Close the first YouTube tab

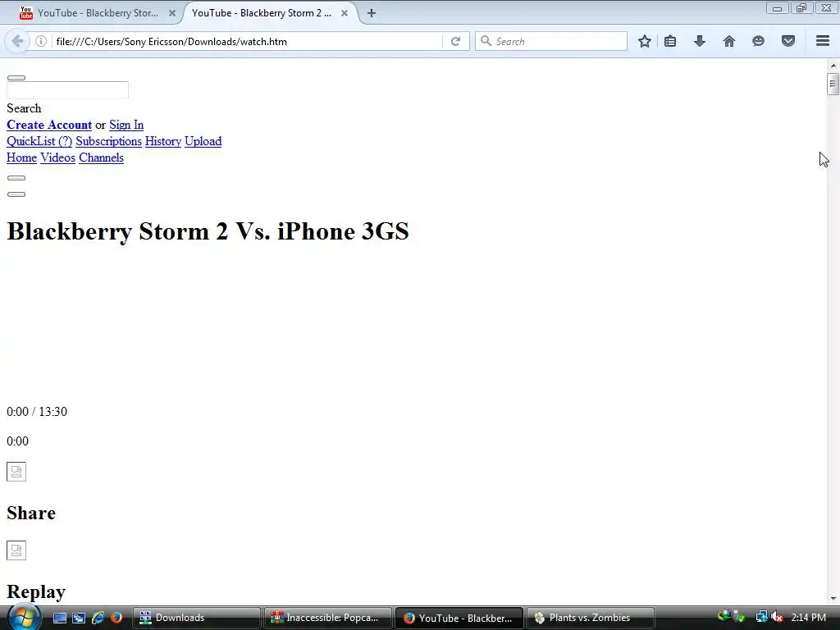pyautogui.click(x=172, y=13)
